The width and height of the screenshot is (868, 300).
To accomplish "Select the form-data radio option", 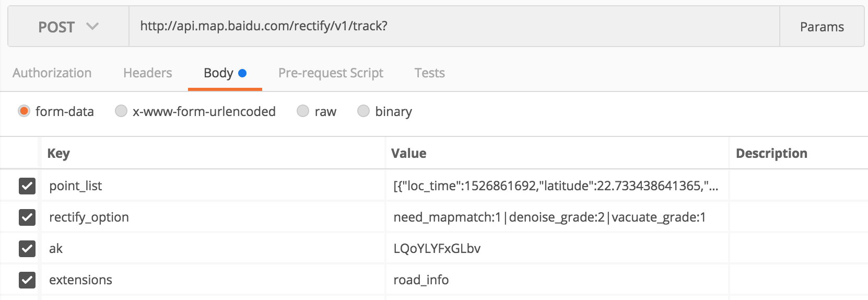I will pos(24,111).
